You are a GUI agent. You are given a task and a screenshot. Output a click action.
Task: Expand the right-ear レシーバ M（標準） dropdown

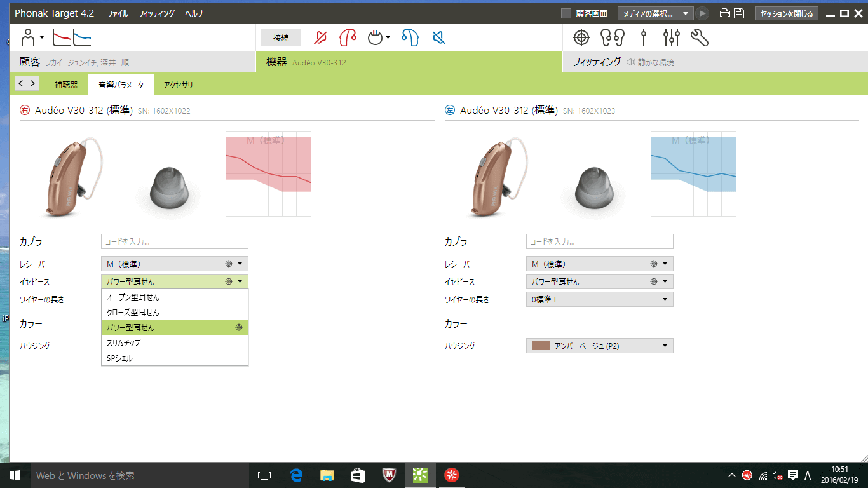[x=175, y=264]
